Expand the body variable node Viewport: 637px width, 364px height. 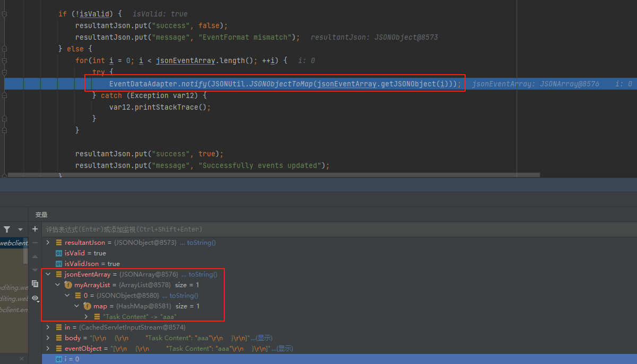pyautogui.click(x=48, y=338)
